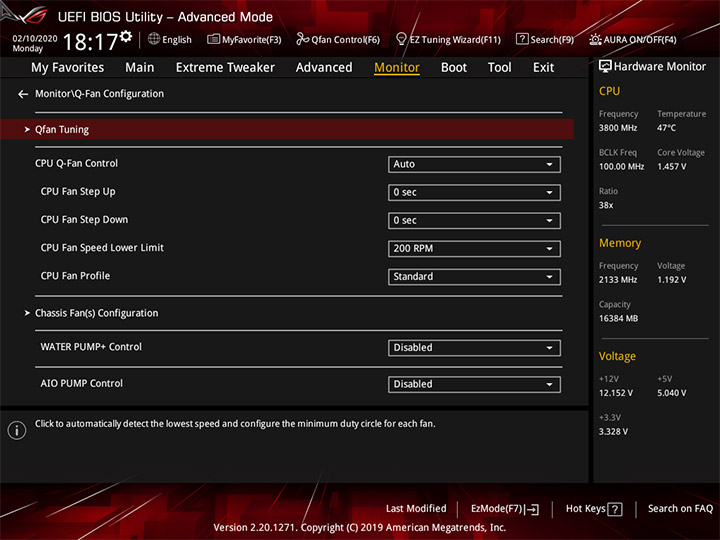
Task: Click the Hardware Monitor screen icon
Action: (x=605, y=67)
